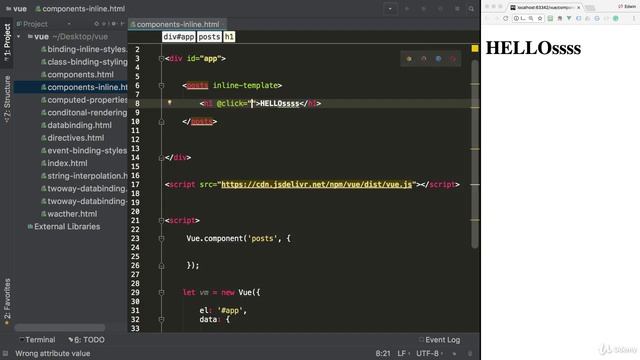Click the browser address bar
The image size is (640, 360).
527,18
